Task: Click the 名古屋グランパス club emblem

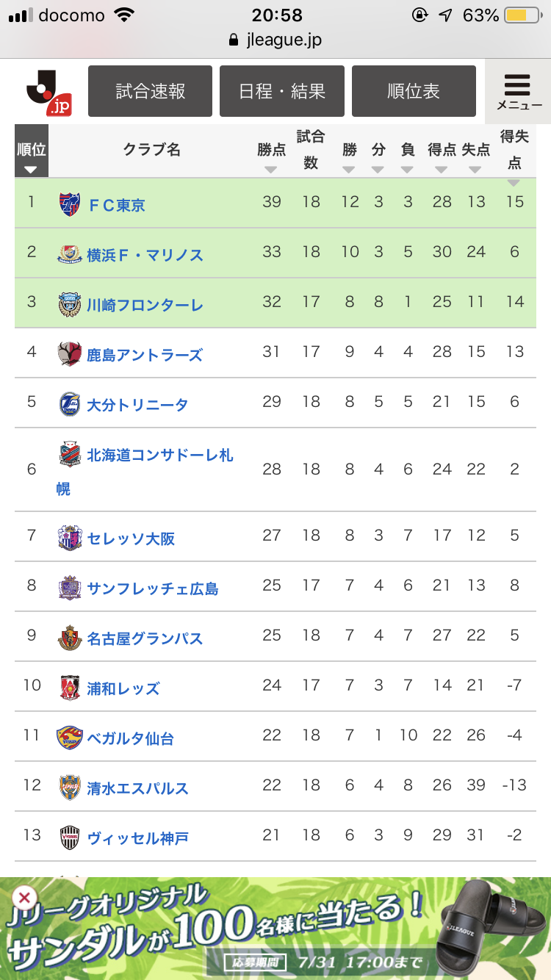Action: coord(70,638)
